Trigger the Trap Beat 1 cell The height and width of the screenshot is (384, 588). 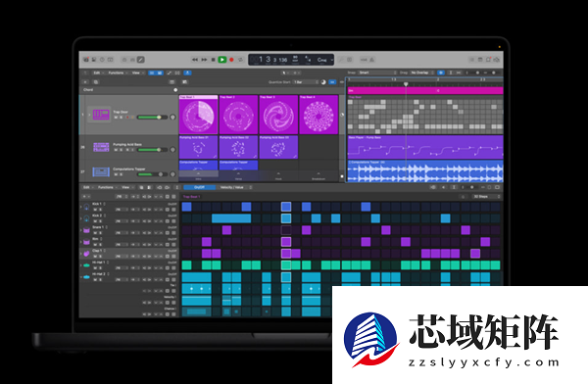click(x=198, y=115)
